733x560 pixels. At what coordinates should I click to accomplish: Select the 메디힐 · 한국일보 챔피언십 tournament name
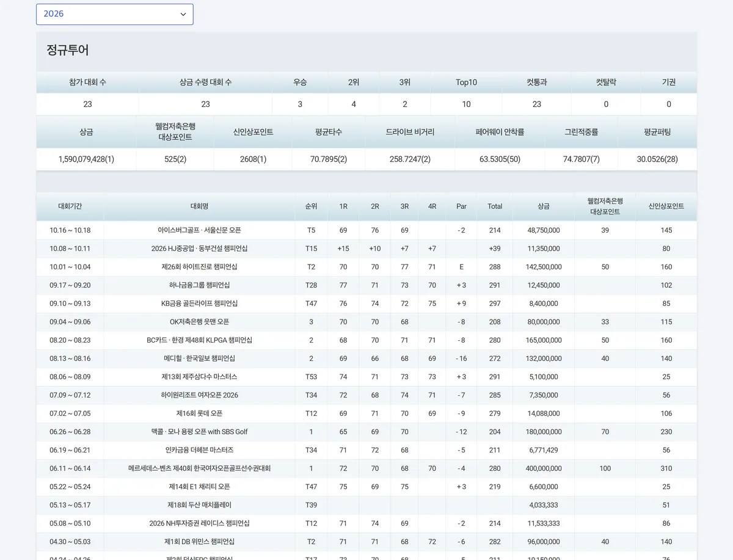[x=199, y=358]
